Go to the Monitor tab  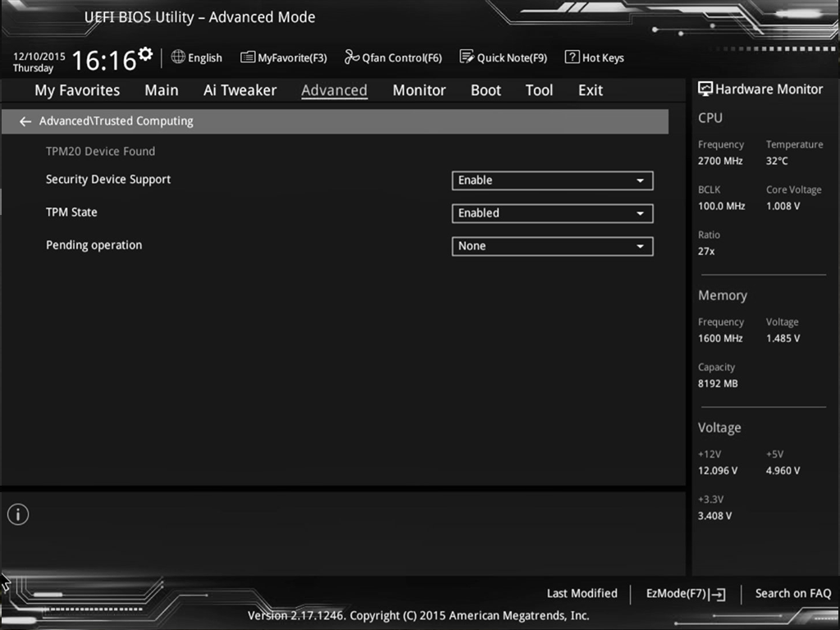pos(419,90)
